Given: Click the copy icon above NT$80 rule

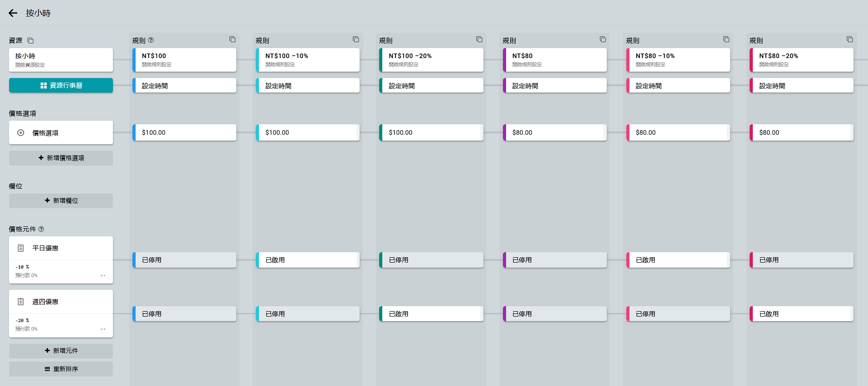Looking at the screenshot, I should [x=603, y=39].
